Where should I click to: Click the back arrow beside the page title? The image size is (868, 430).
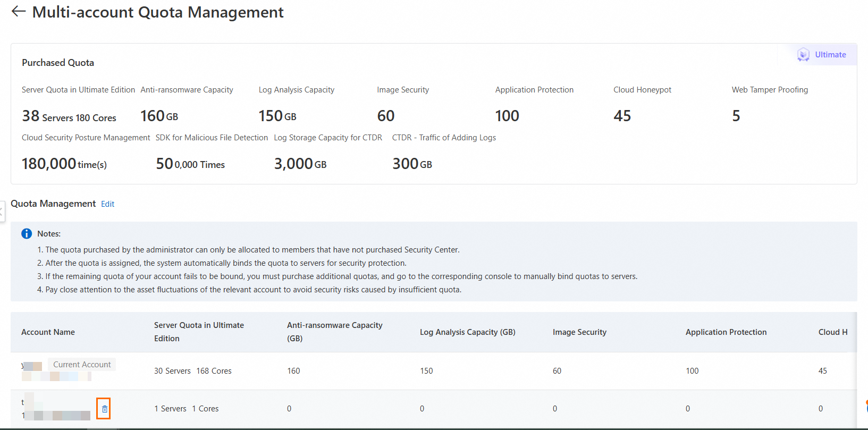pos(19,12)
